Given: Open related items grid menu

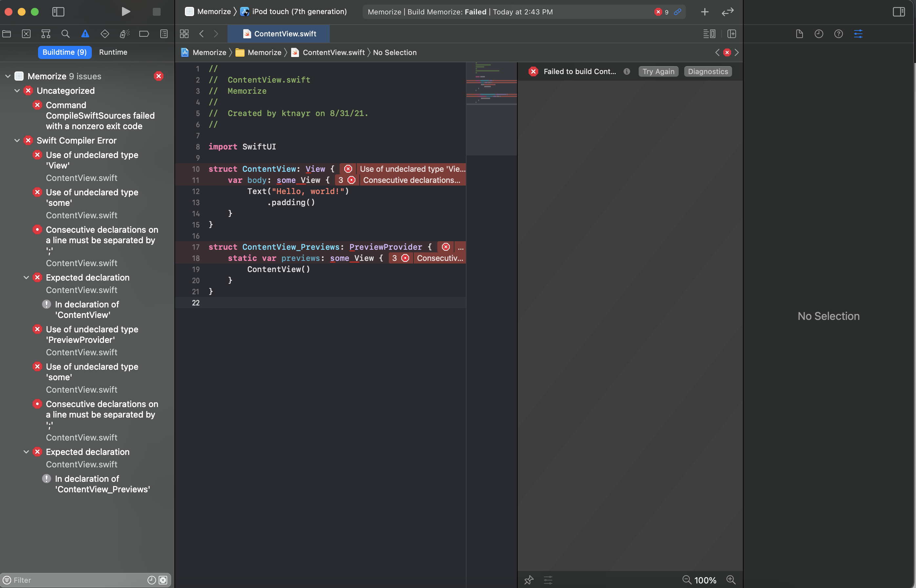Looking at the screenshot, I should (184, 34).
